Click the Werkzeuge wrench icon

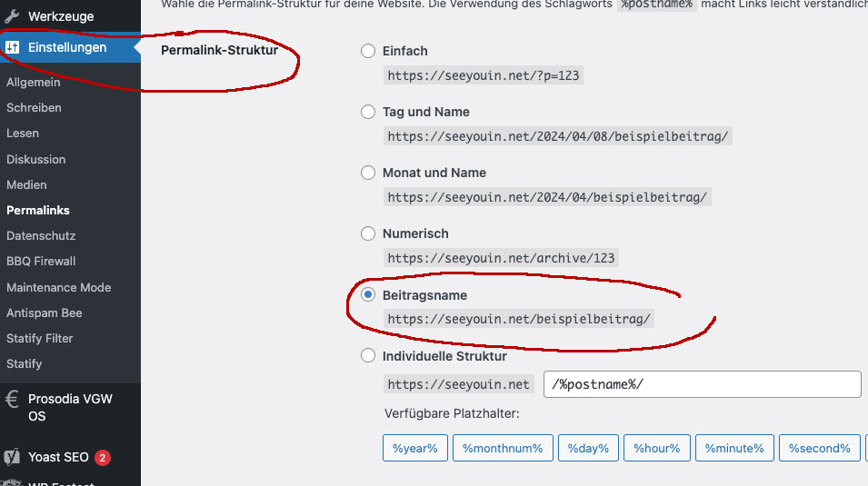click(12, 16)
